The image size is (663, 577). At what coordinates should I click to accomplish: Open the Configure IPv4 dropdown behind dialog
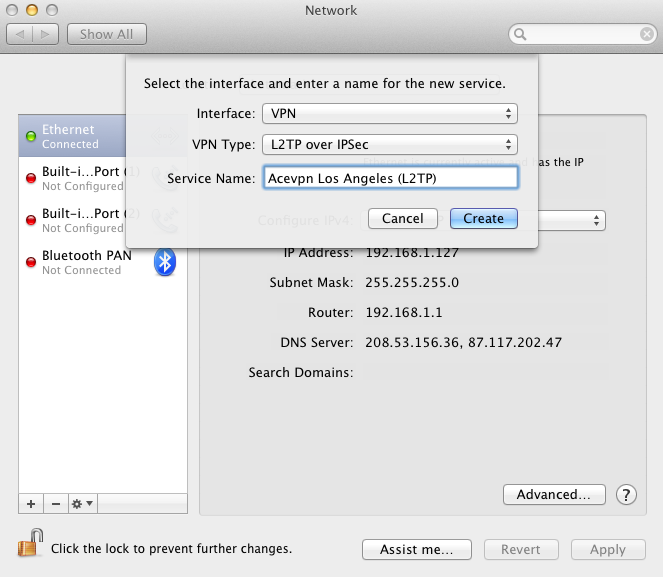(x=572, y=220)
